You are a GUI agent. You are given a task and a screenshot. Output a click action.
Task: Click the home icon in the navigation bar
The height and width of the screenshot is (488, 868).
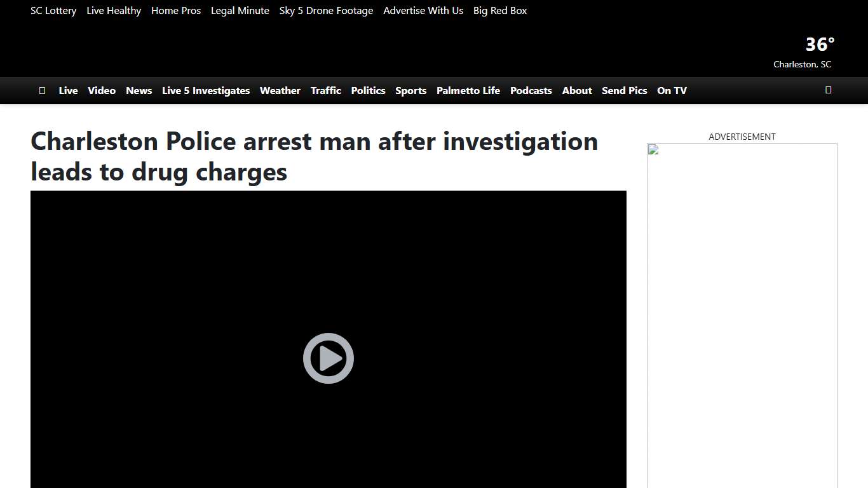pyautogui.click(x=42, y=90)
